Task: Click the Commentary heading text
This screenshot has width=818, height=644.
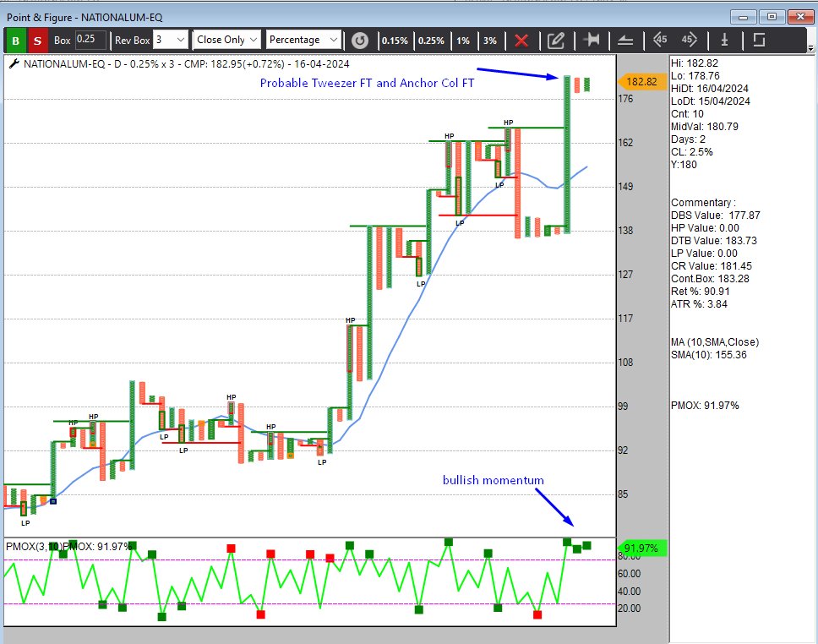Action: pyautogui.click(x=703, y=203)
